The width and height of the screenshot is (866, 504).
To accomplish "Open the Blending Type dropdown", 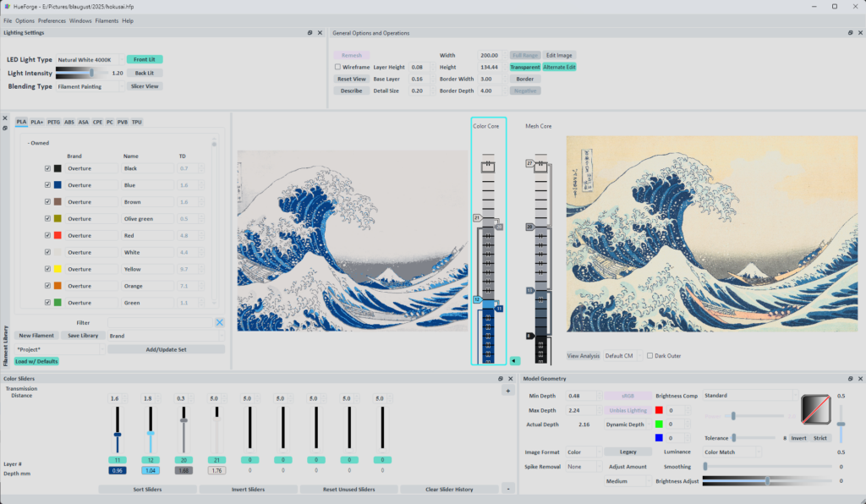I will (x=90, y=86).
